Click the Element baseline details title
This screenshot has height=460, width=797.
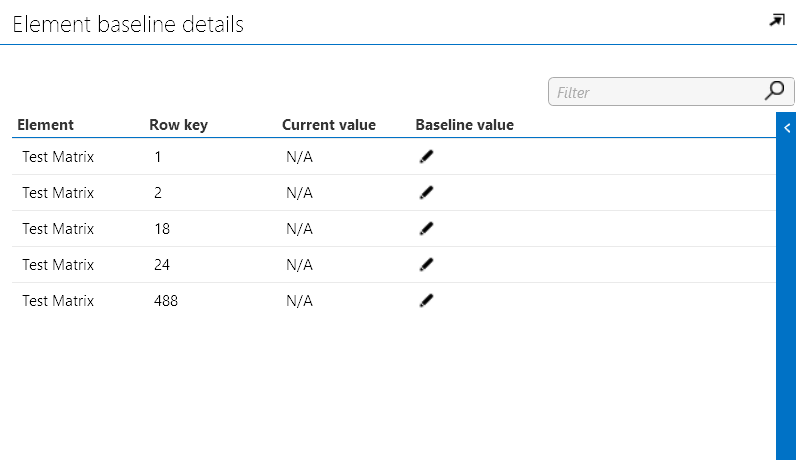tap(128, 25)
